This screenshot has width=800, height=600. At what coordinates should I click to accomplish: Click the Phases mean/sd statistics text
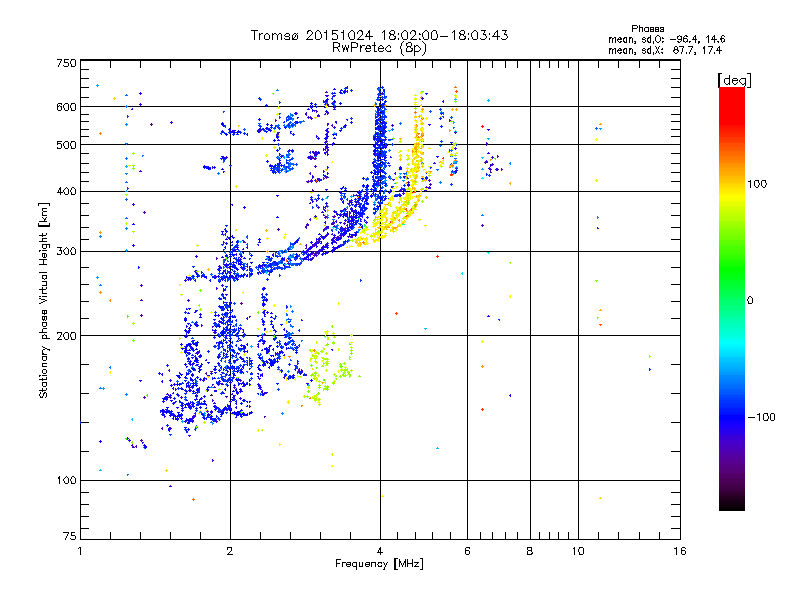pyautogui.click(x=666, y=39)
